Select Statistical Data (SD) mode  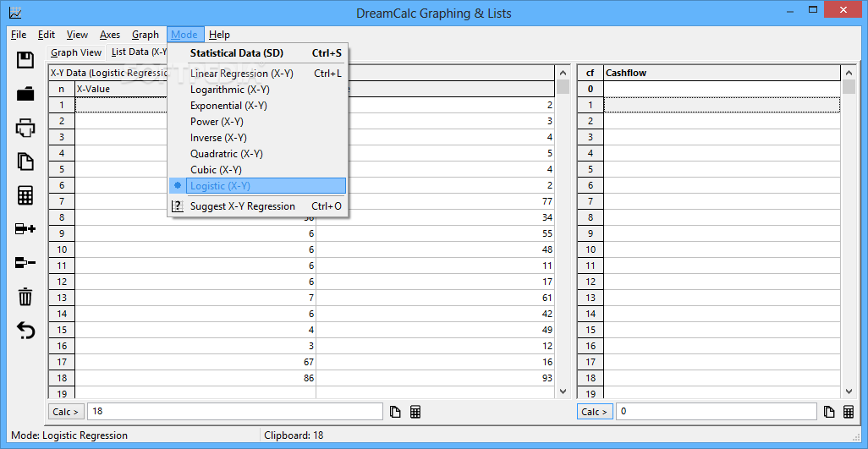pyautogui.click(x=258, y=53)
